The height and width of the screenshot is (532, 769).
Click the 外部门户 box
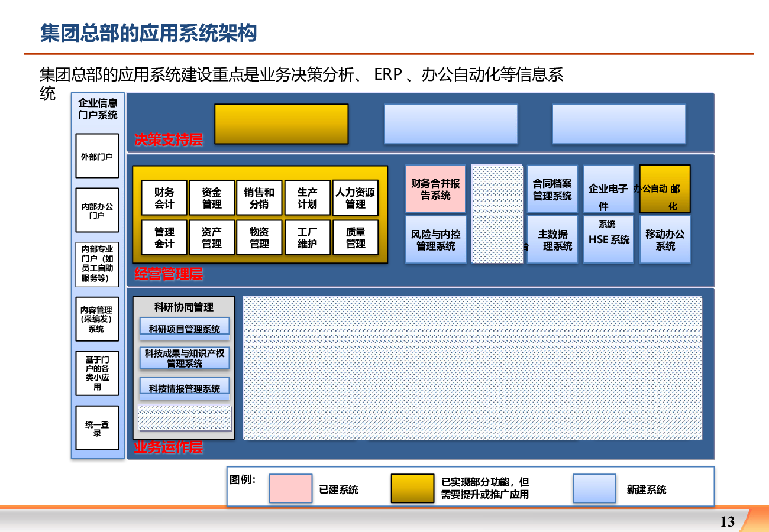pos(97,156)
